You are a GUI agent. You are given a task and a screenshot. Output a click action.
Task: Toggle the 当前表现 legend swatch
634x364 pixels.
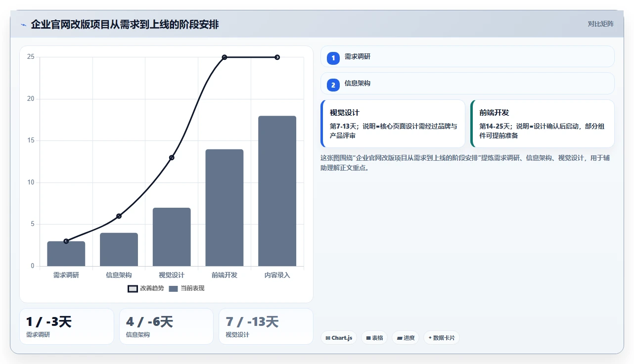[x=173, y=288]
